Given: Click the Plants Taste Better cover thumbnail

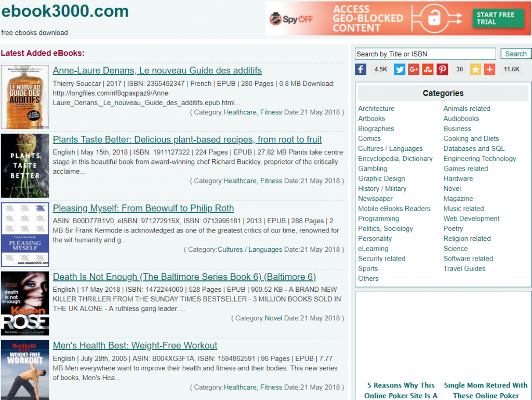Looking at the screenshot, I should click(x=25, y=166).
